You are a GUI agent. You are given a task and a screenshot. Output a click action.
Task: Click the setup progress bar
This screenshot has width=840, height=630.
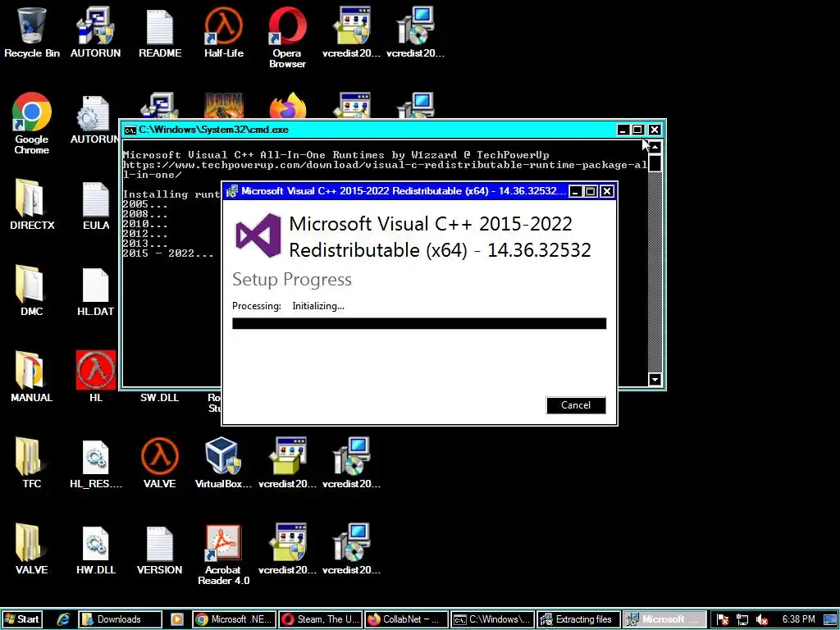(419, 323)
